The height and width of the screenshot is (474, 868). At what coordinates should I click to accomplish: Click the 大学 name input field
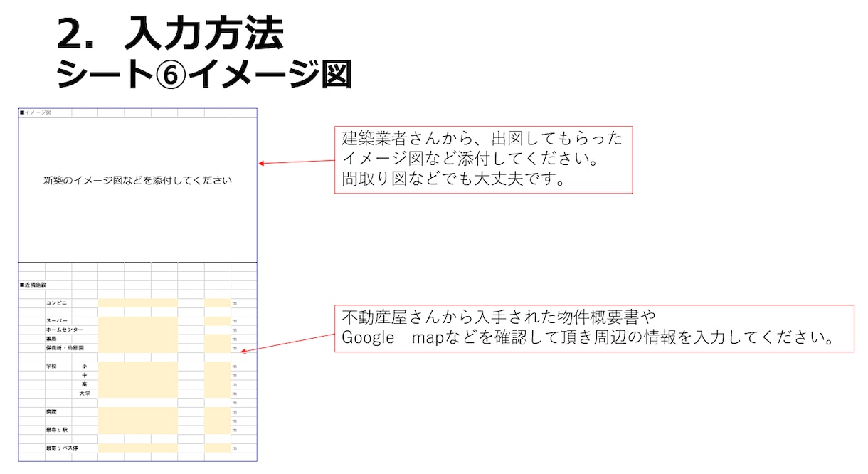click(138, 394)
